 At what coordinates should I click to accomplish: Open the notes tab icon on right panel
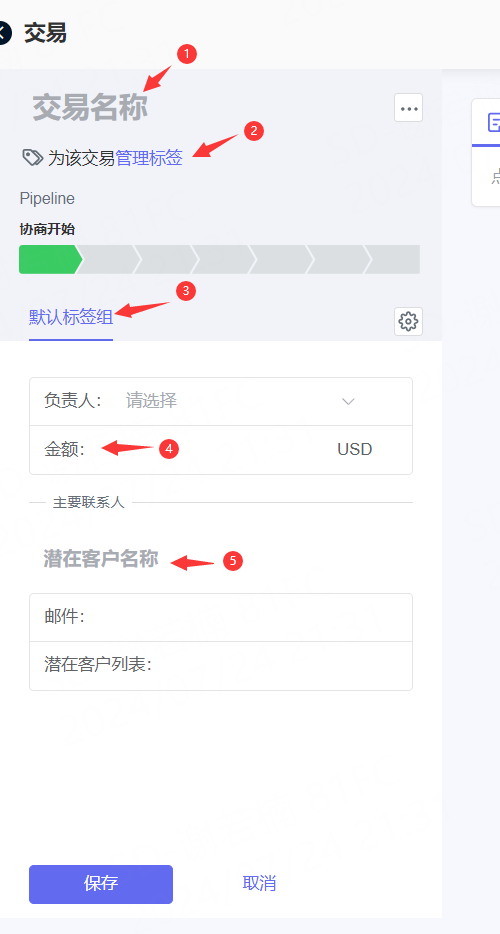[x=493, y=123]
